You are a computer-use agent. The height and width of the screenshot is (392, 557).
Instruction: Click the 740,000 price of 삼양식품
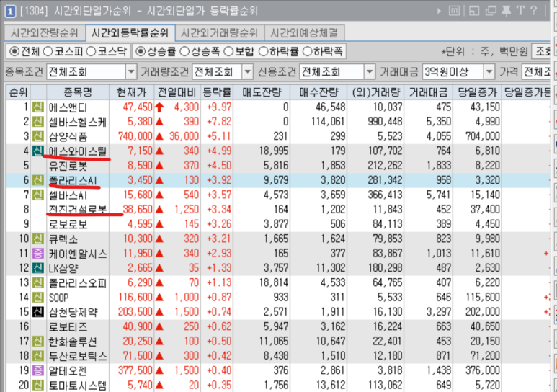[135, 136]
